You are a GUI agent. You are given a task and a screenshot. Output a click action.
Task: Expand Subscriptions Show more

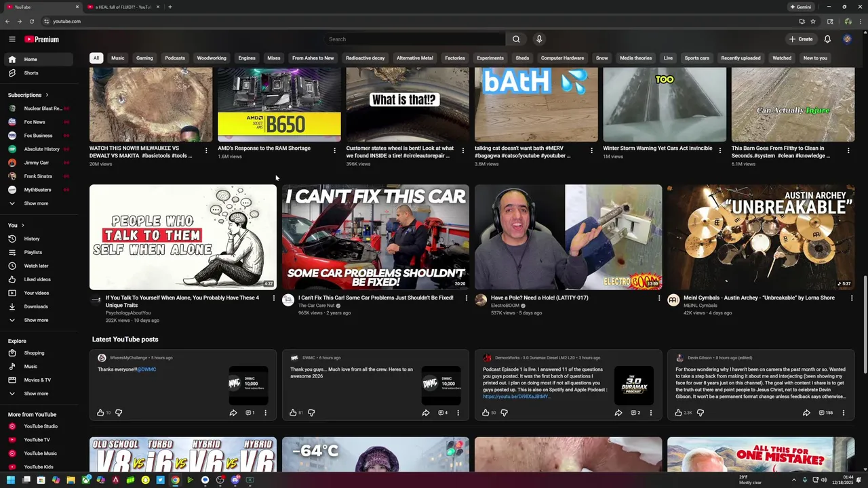(37, 203)
